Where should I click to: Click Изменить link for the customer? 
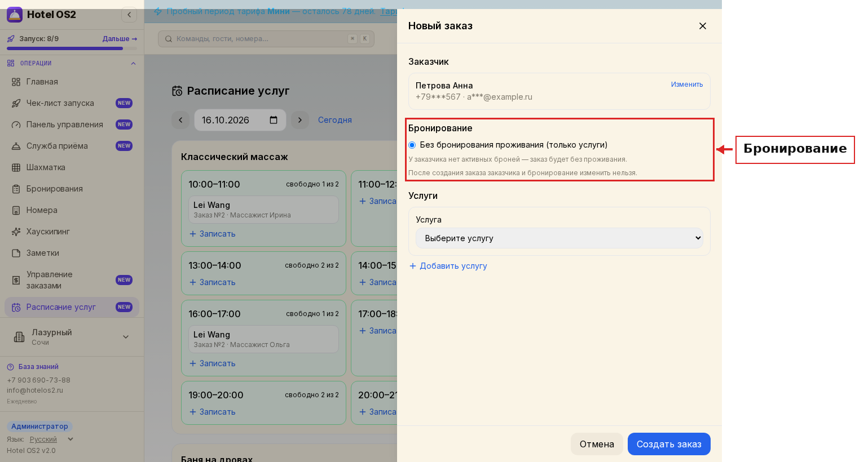(x=687, y=85)
